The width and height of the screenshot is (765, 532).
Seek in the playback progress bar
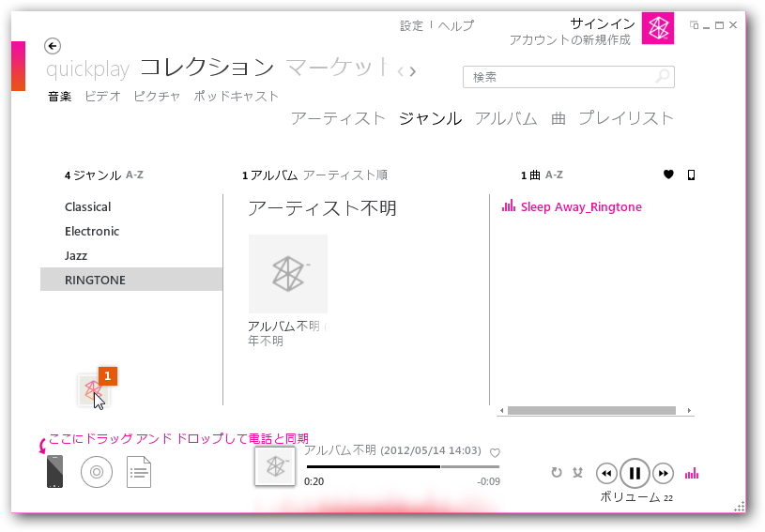pos(403,466)
